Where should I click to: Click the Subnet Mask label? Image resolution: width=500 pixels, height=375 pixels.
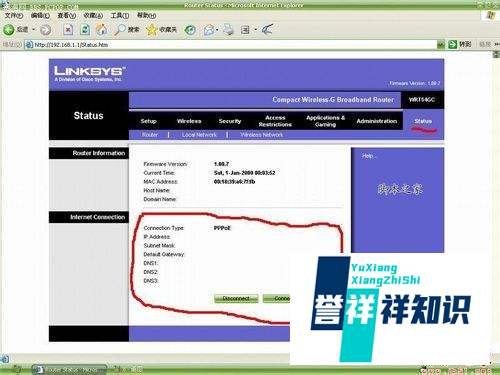point(159,246)
